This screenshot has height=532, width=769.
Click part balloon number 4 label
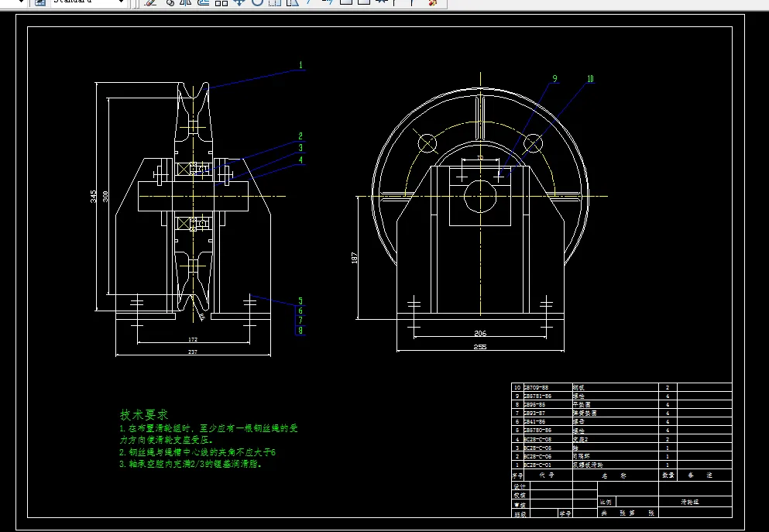tap(300, 160)
